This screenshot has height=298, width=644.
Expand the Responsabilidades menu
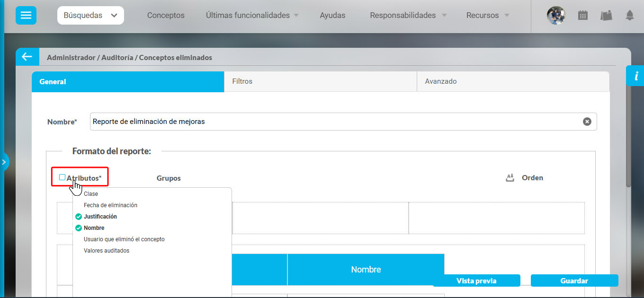point(408,15)
